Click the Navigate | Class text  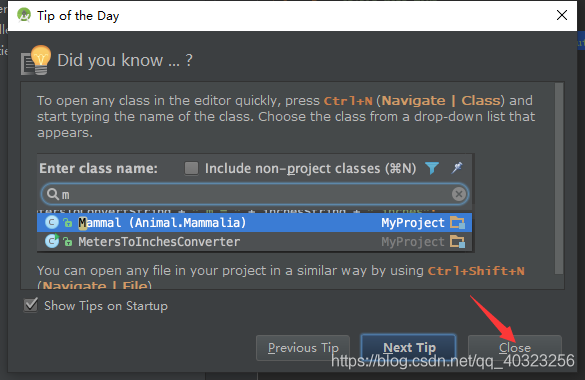pyautogui.click(x=441, y=101)
